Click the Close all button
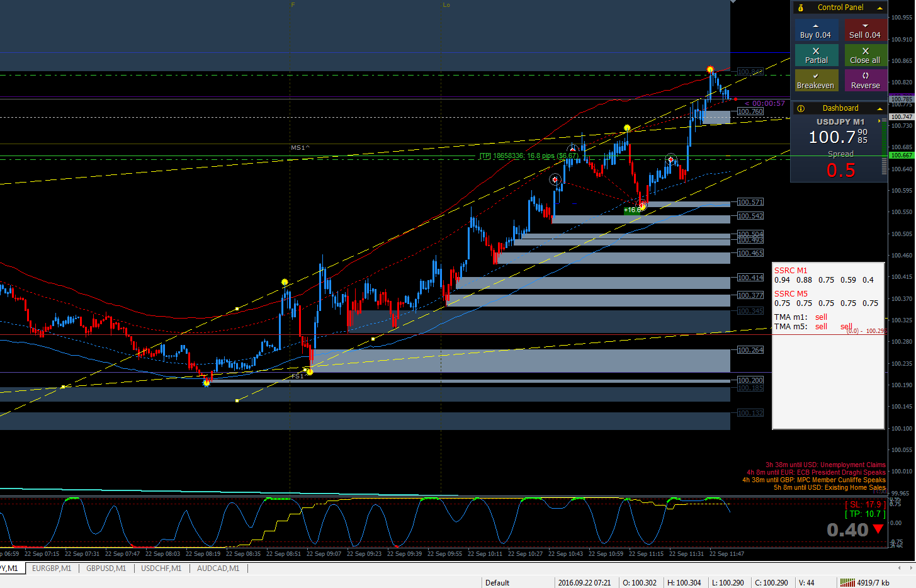Viewport: 916px width, 588px height. pyautogui.click(x=865, y=55)
